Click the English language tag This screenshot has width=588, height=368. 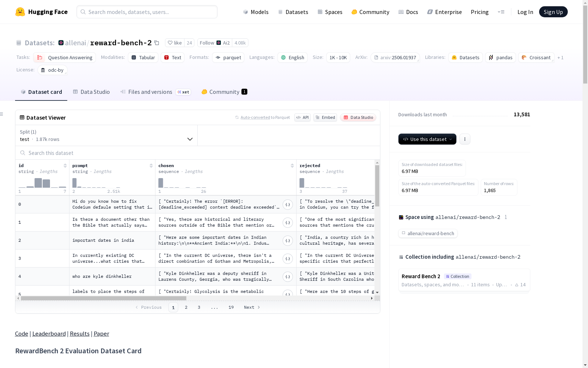coord(293,57)
